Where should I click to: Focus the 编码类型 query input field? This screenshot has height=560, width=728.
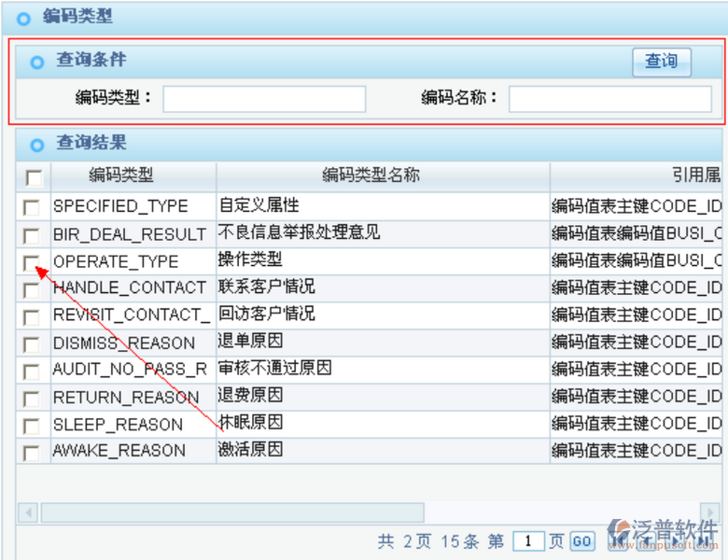pos(264,99)
